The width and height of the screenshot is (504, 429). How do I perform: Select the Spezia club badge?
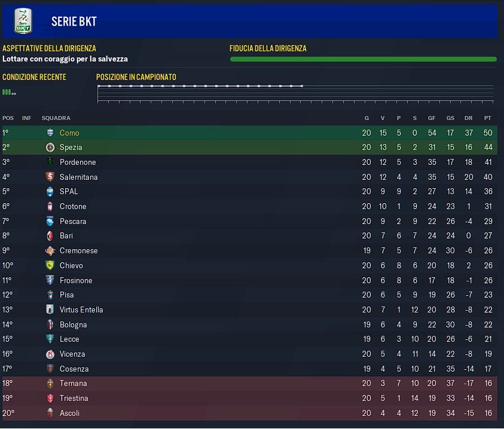(50, 147)
